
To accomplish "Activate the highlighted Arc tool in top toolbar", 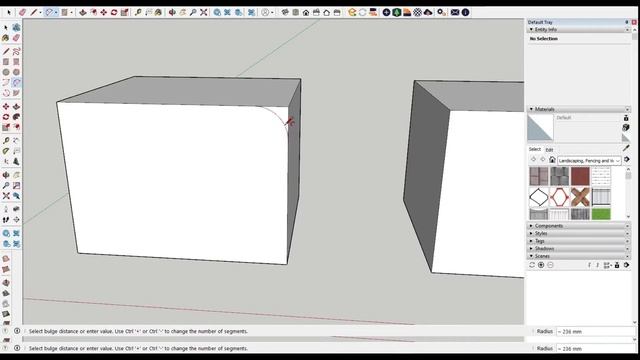I will click(x=49, y=13).
